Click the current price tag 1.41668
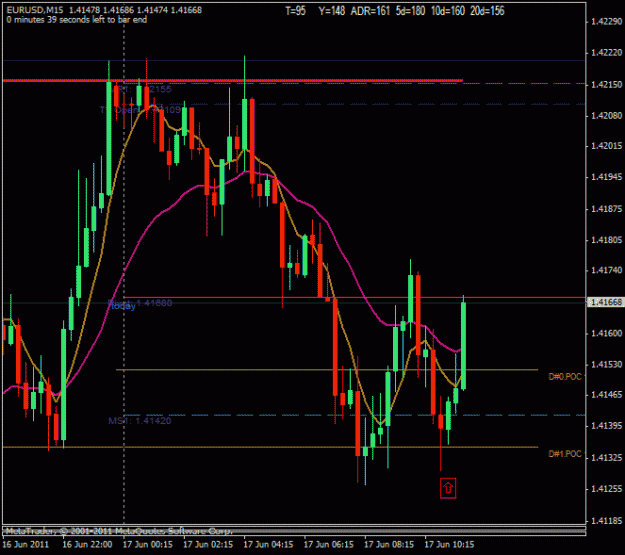This screenshot has height=555, width=625. (x=606, y=302)
